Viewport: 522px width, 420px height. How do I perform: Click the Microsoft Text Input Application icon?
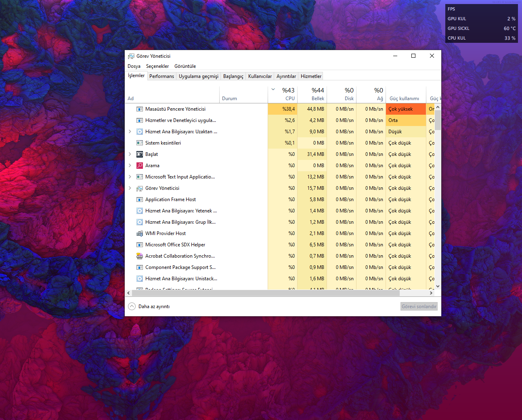[140, 177]
